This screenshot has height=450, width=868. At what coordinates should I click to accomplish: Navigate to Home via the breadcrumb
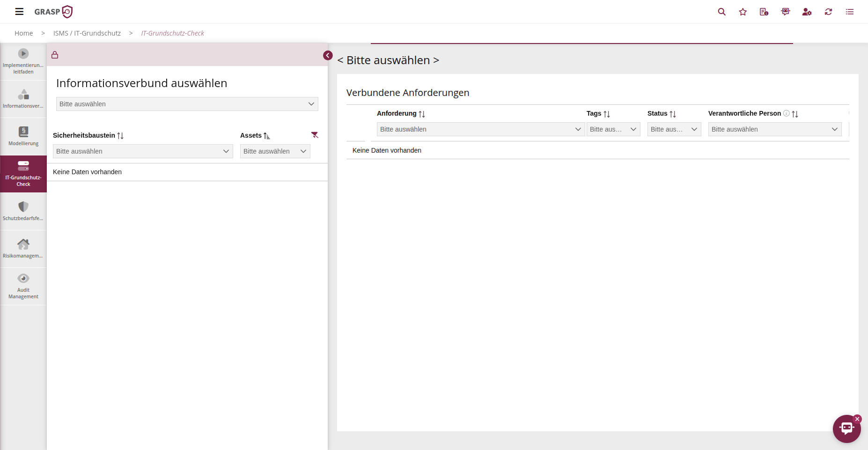tap(23, 33)
